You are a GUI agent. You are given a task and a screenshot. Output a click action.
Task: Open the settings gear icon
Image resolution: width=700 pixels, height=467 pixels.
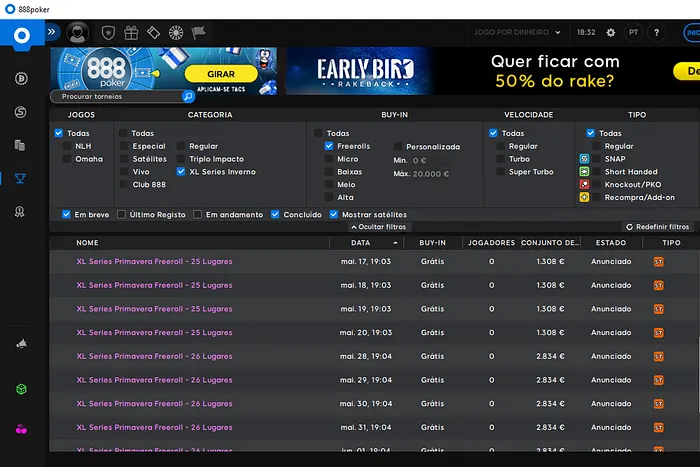coord(611,32)
